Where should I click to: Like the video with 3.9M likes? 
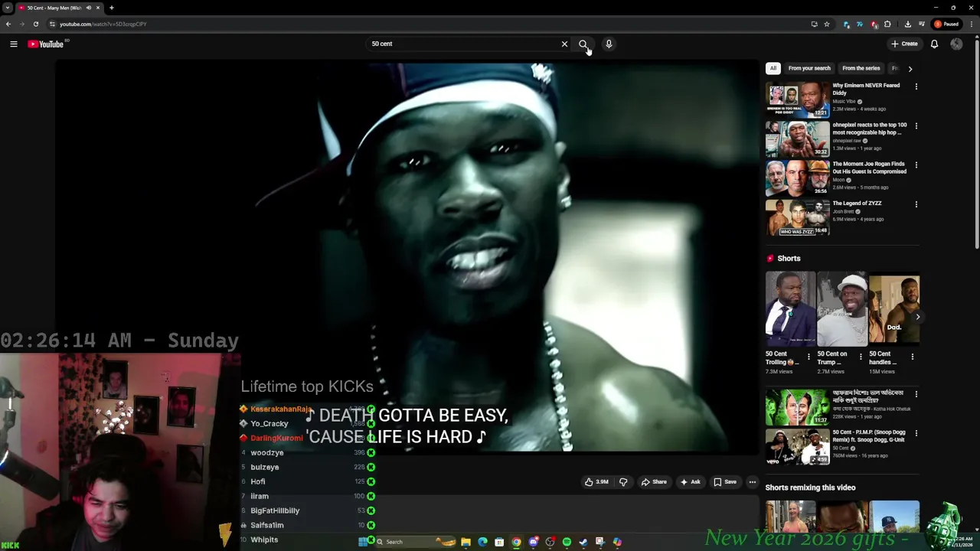pyautogui.click(x=596, y=482)
